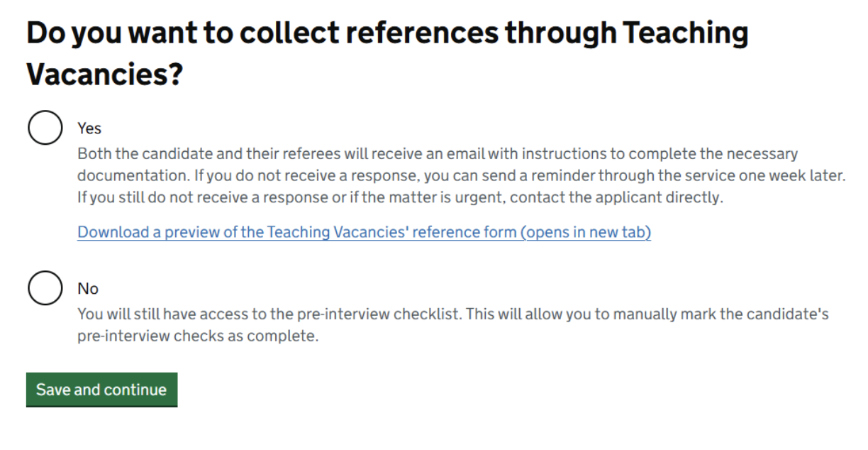Select the Yes radio button circle
868x450 pixels.
(x=45, y=128)
